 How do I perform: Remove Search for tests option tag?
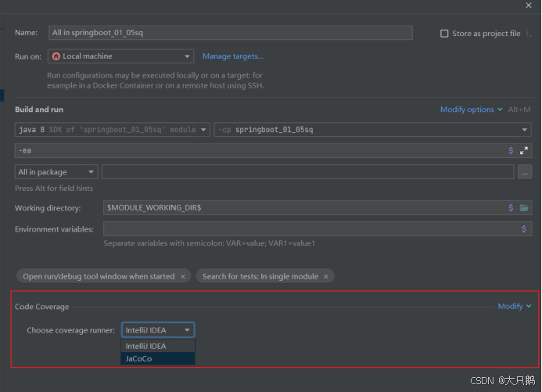point(326,276)
